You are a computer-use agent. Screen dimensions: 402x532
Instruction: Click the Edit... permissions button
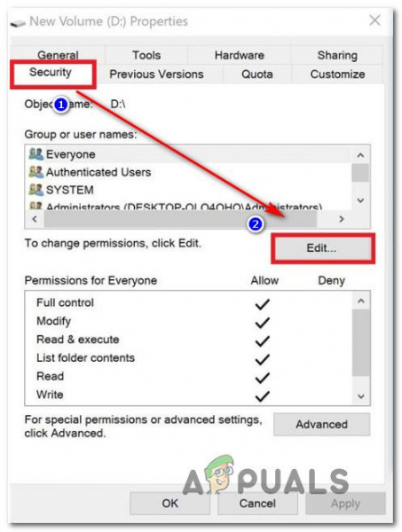[321, 248]
